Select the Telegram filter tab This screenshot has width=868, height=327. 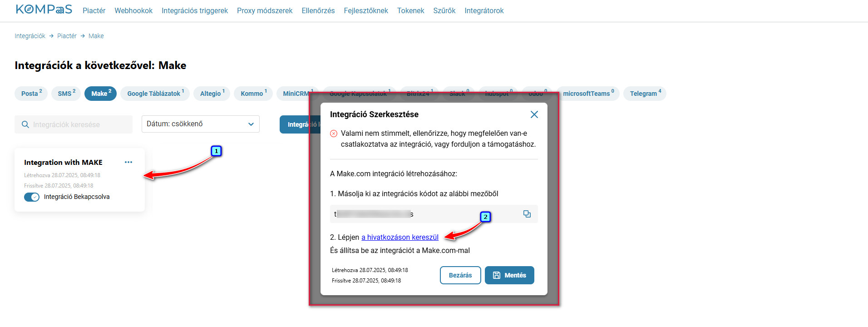645,94
